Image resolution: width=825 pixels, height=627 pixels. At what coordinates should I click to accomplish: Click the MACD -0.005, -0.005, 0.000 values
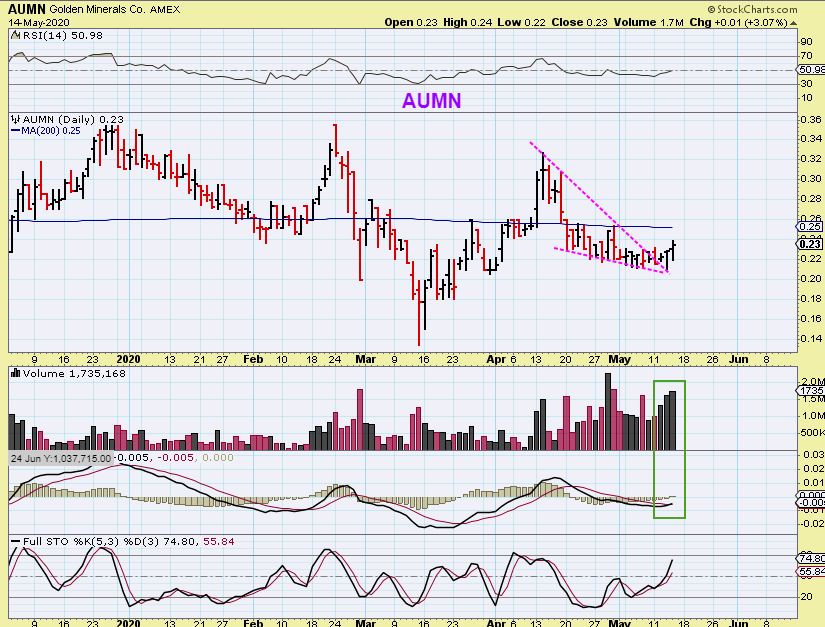click(x=175, y=458)
